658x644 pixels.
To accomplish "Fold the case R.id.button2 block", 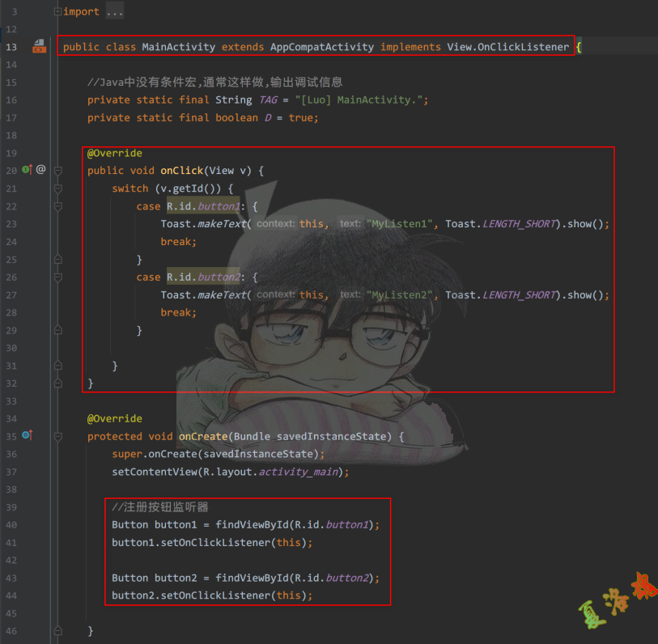I will [57, 278].
